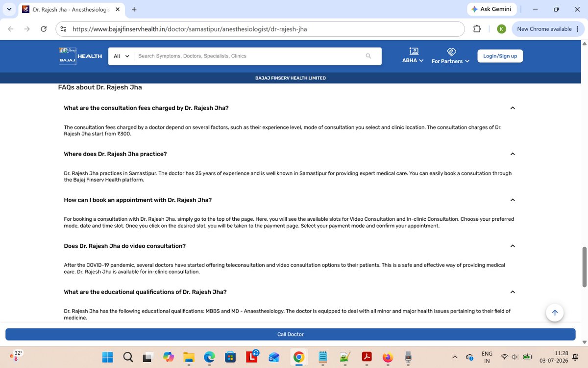Open Microsoft Edge from the taskbar
Screen dimensions: 588x368
209,357
